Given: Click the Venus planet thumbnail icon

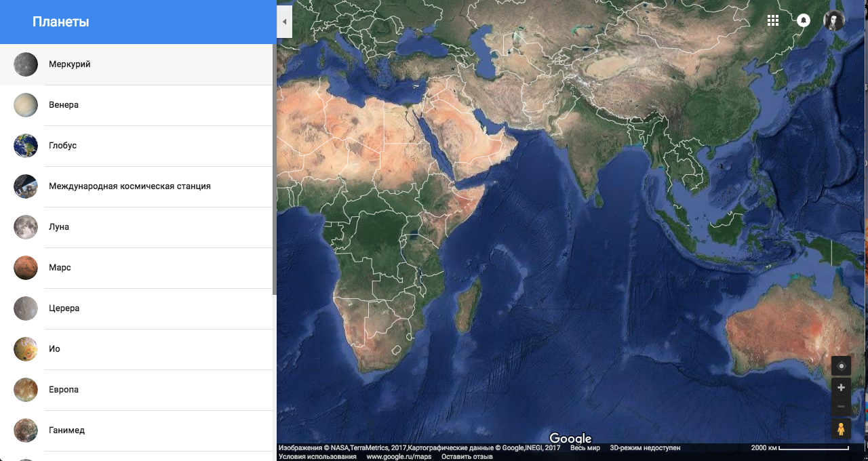Looking at the screenshot, I should pos(26,105).
